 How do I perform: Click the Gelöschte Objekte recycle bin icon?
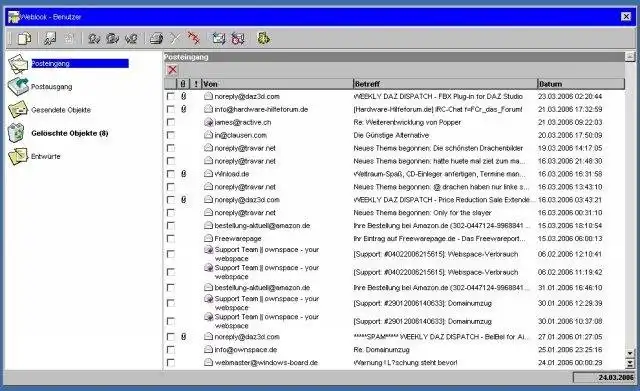pyautogui.click(x=16, y=133)
